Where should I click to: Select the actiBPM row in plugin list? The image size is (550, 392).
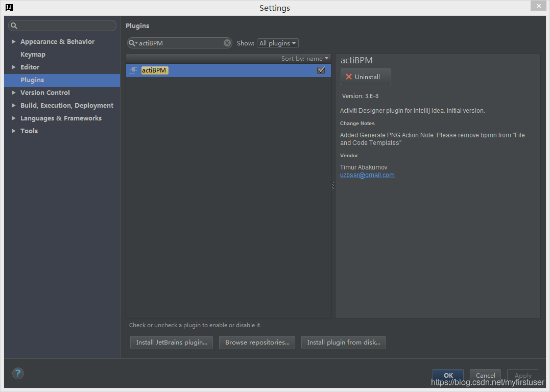tap(228, 70)
